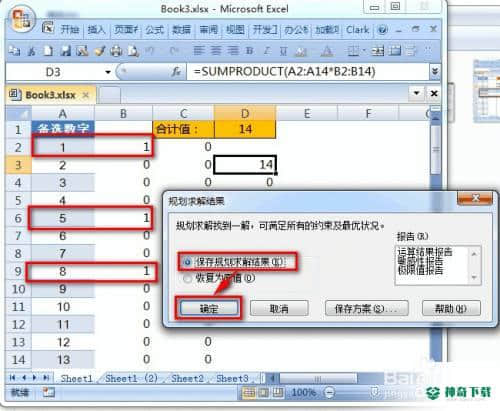Open the 公式 ribbon tab
The width and height of the screenshot is (500, 411).
(155, 30)
